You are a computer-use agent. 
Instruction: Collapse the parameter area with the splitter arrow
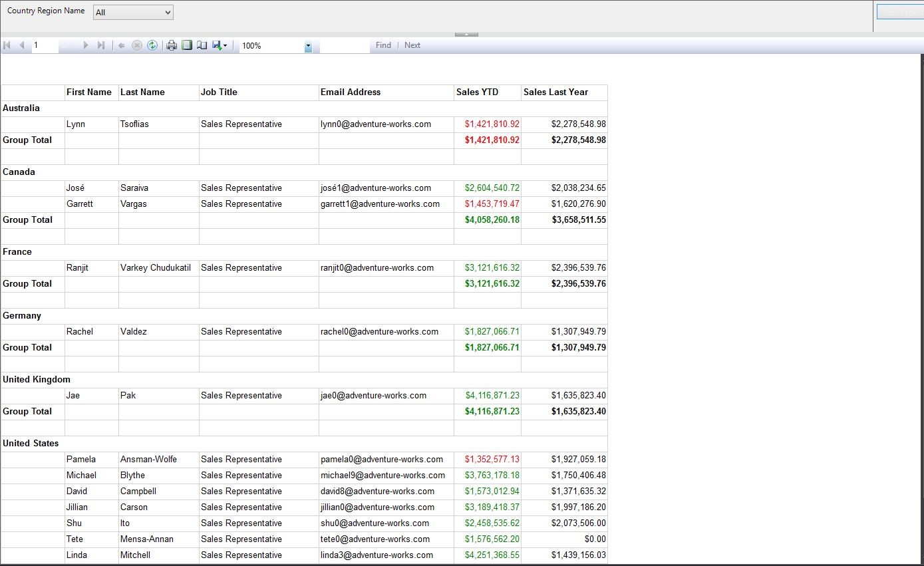466,34
